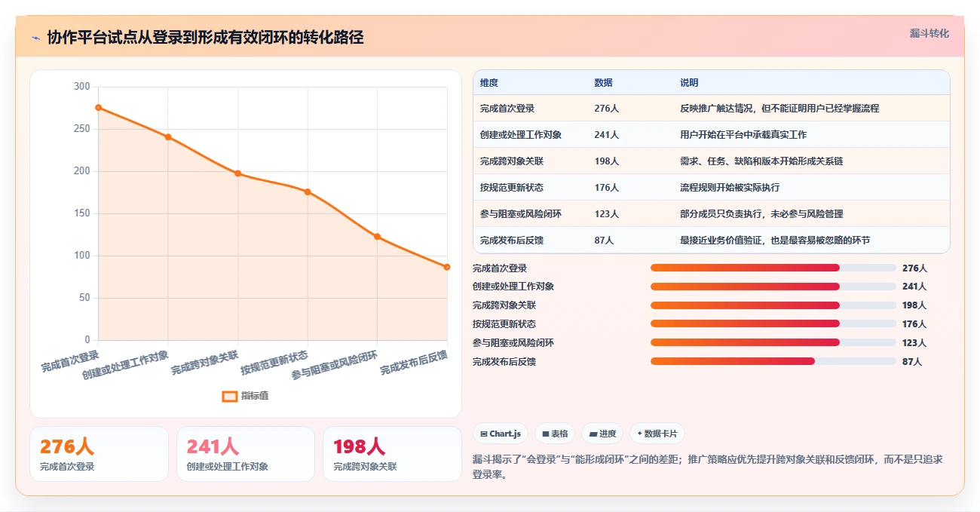The width and height of the screenshot is (980, 512).
Task: Click the 进度 tag
Action: tap(602, 434)
